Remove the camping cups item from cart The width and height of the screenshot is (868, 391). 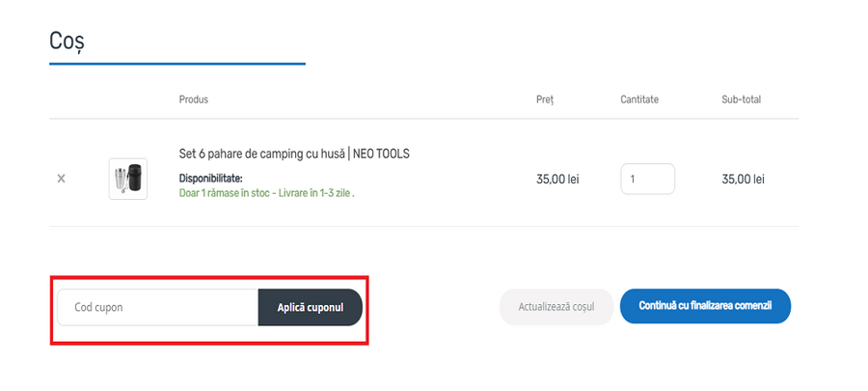pyautogui.click(x=61, y=179)
